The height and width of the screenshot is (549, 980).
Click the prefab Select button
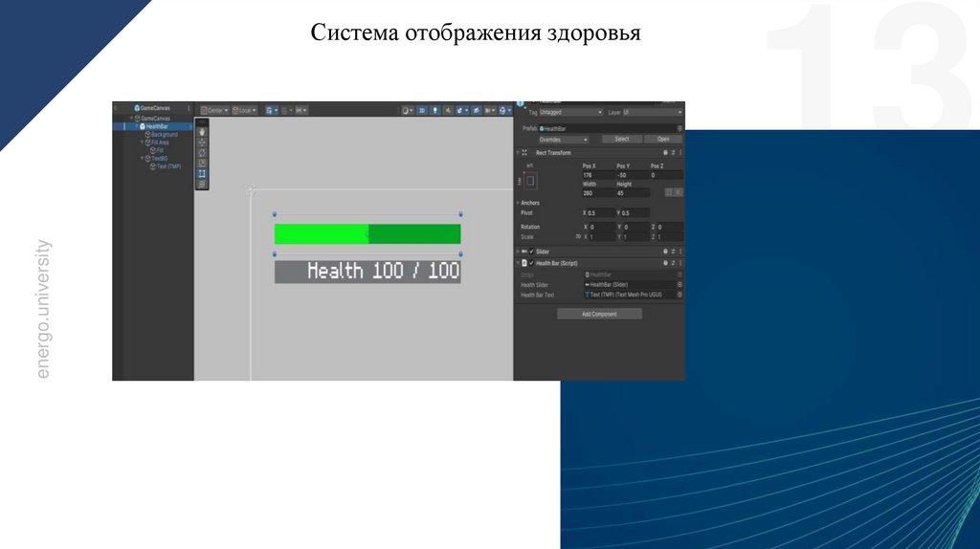(x=622, y=140)
